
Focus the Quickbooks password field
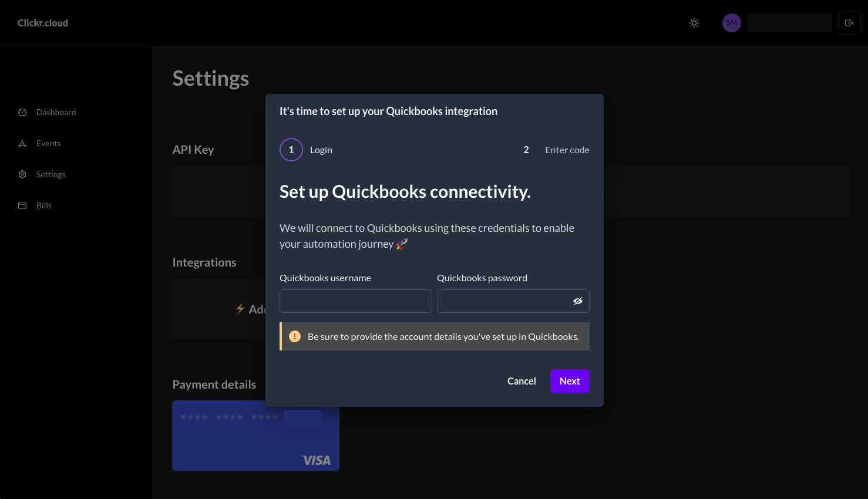[503, 301]
